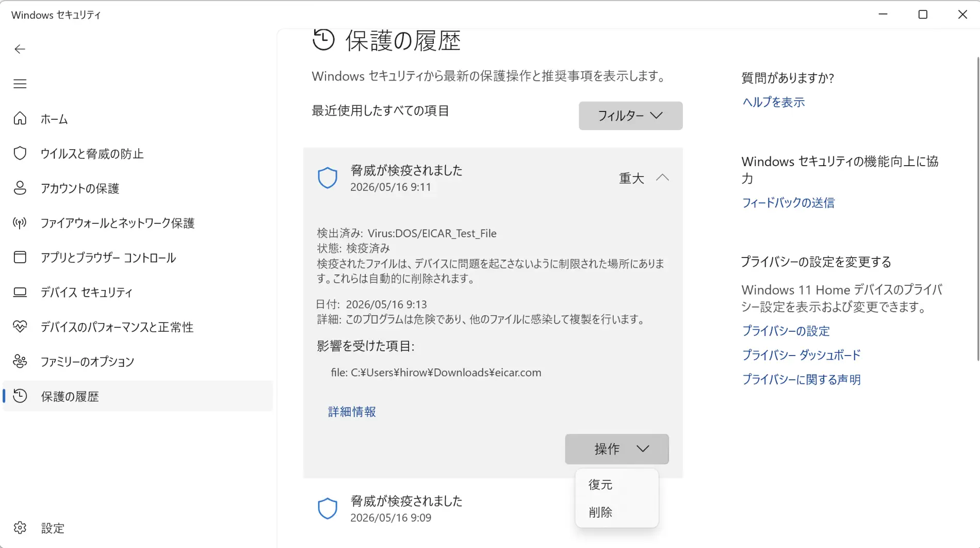Click the file path eicar.com text
The height and width of the screenshot is (548, 980).
pos(436,373)
